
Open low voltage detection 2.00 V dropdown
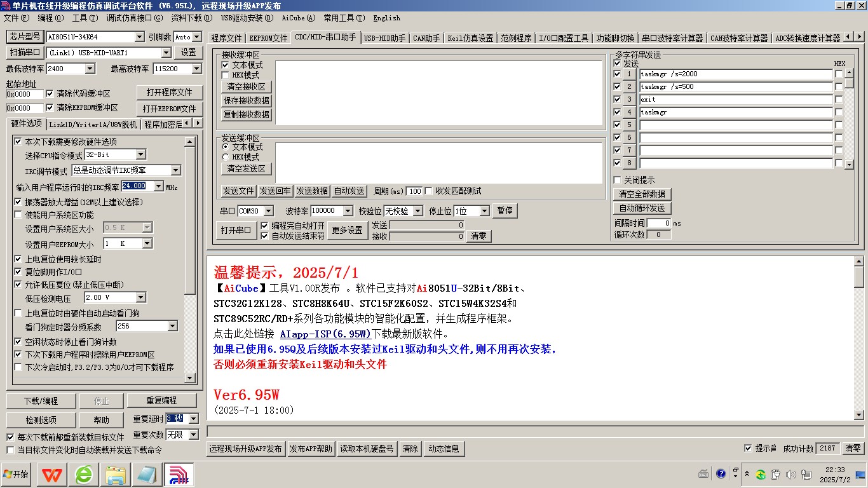point(141,297)
